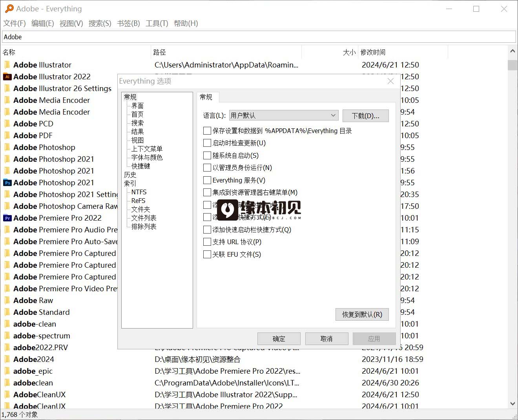The image size is (518, 420).
Task: Open the 编辑(E) menu
Action: click(x=43, y=24)
